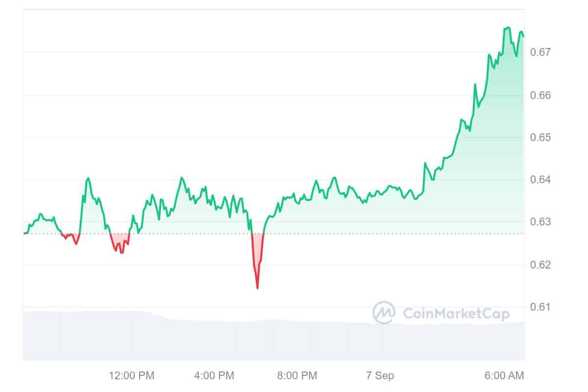Click the CoinMarketCap logo icon
588x392 pixels.
(x=384, y=313)
